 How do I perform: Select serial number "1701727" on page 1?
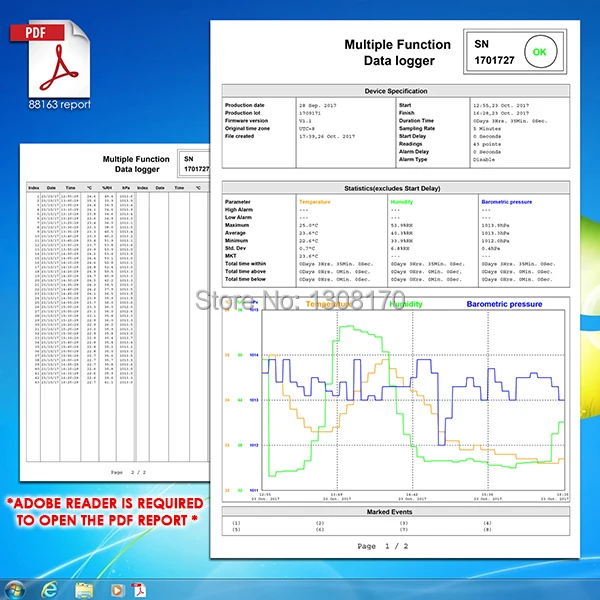point(494,60)
